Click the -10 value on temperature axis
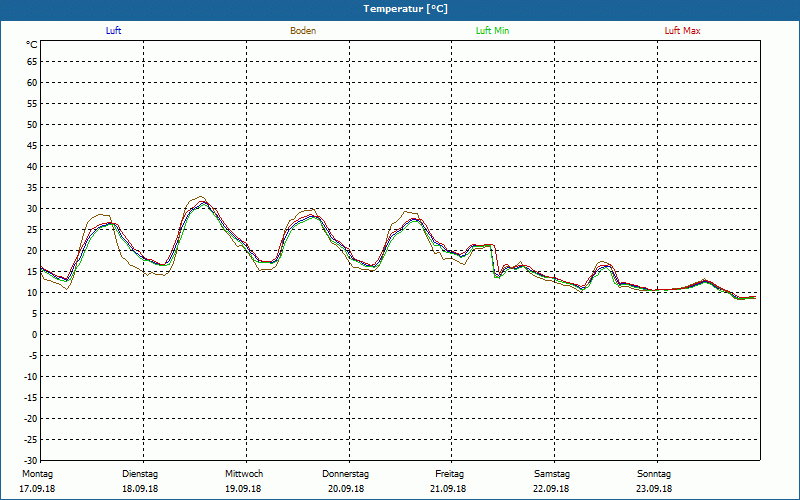Screen dimensions: 800x500 tap(31, 377)
